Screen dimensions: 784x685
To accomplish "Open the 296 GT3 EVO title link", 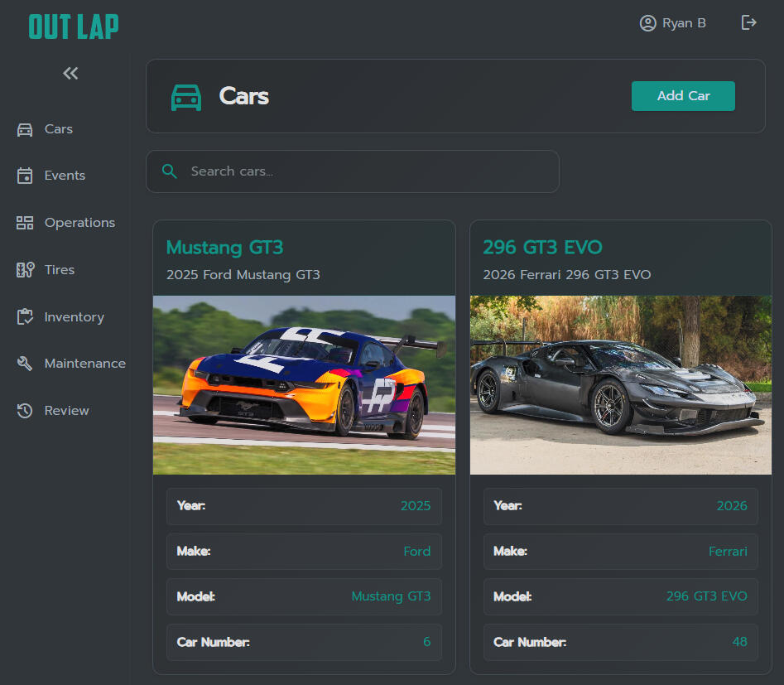I will tap(542, 248).
